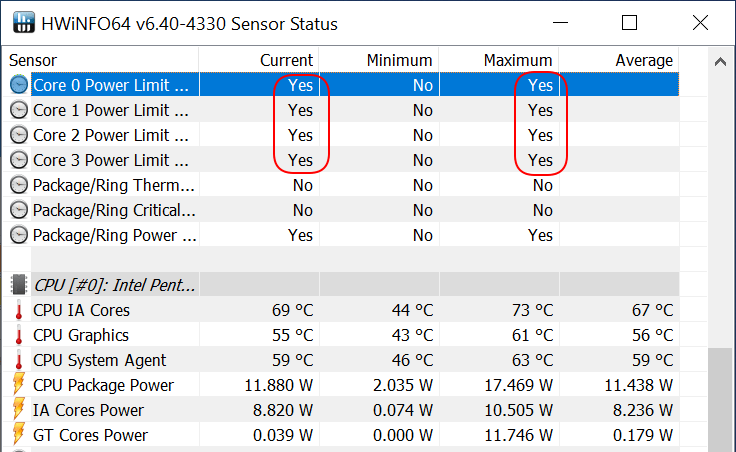736x452 pixels.
Task: Click the CPU chip icon for Intel Pentium
Action: point(19,284)
